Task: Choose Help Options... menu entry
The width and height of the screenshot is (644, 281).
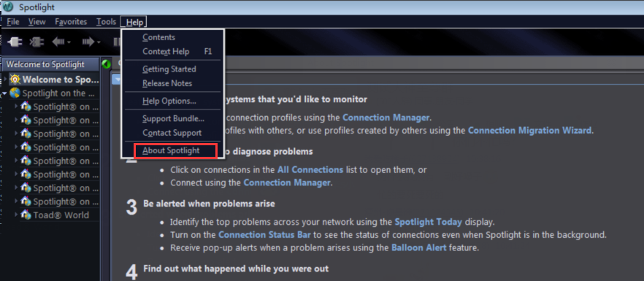Action: 169,101
